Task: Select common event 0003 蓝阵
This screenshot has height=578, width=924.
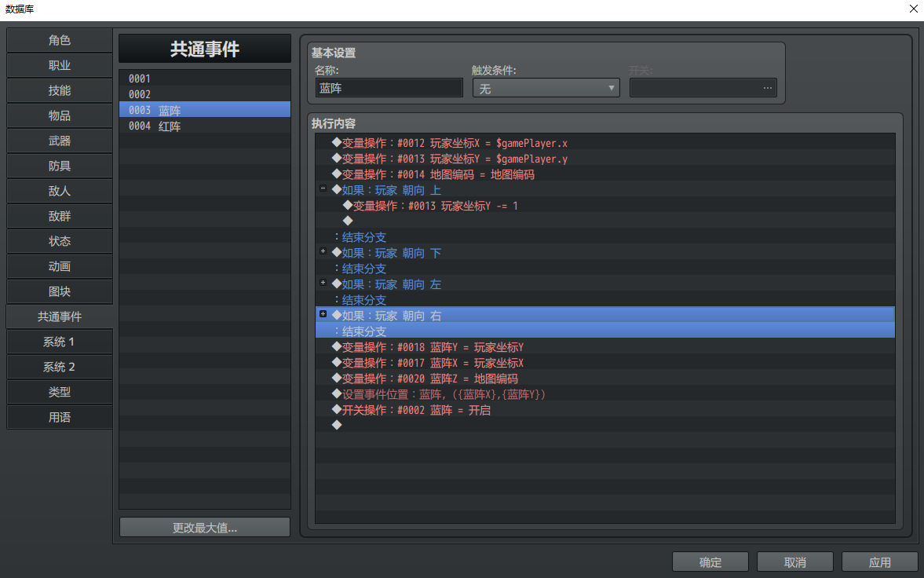Action: [204, 110]
